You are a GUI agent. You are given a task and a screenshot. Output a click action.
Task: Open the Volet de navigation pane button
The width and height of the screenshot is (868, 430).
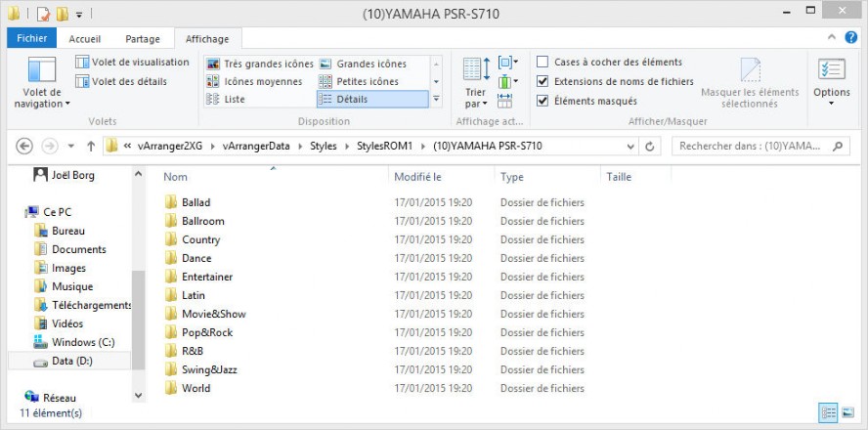[41, 83]
